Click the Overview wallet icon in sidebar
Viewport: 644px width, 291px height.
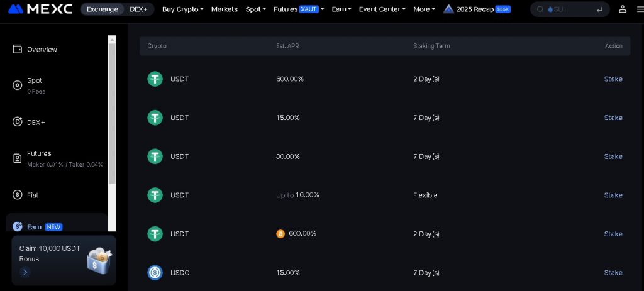coord(18,49)
